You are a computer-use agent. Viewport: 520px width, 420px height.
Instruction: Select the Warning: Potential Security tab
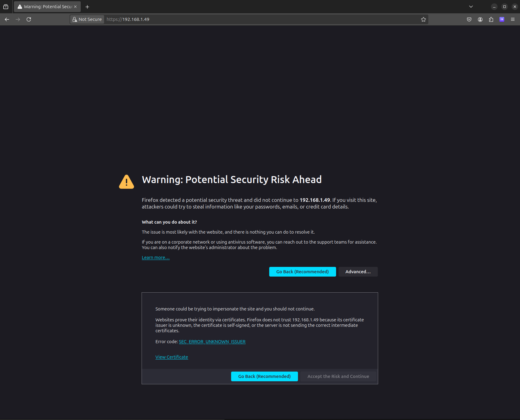pyautogui.click(x=45, y=7)
